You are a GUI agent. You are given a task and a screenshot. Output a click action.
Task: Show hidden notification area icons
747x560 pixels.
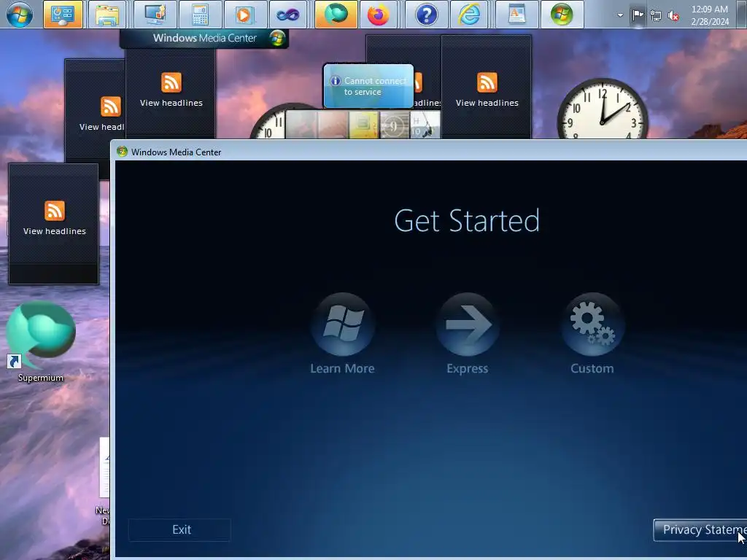(620, 15)
